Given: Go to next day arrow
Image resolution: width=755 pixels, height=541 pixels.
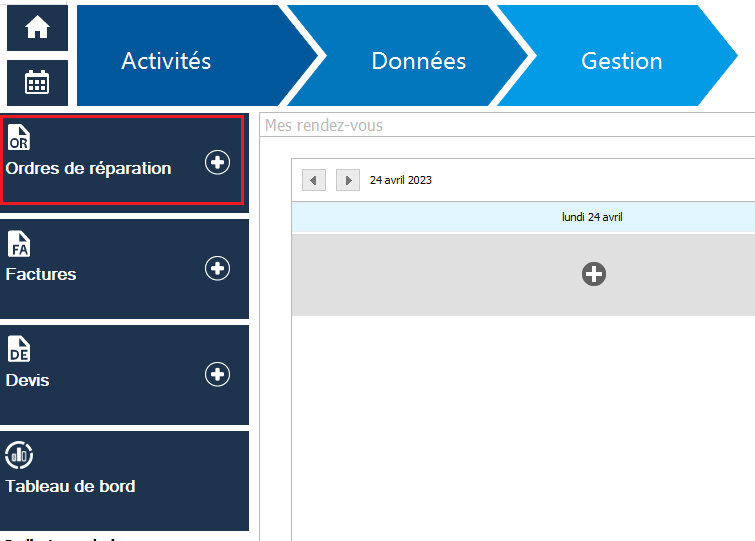Looking at the screenshot, I should pos(348,180).
